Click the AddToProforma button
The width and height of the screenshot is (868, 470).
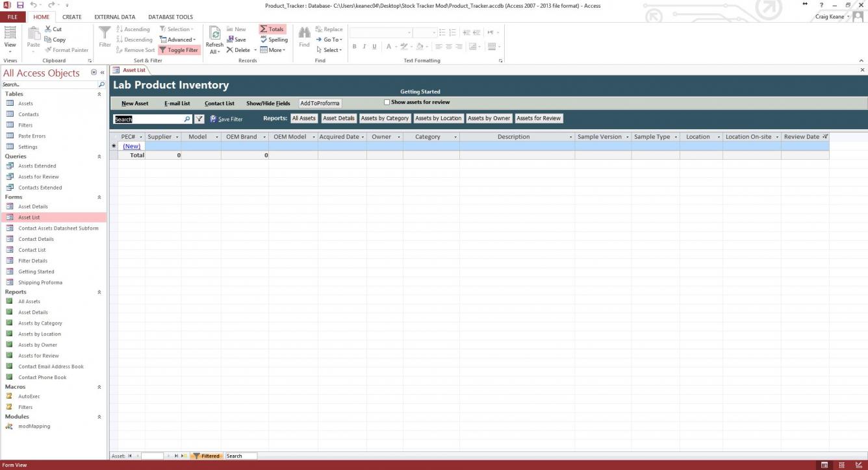tap(320, 103)
